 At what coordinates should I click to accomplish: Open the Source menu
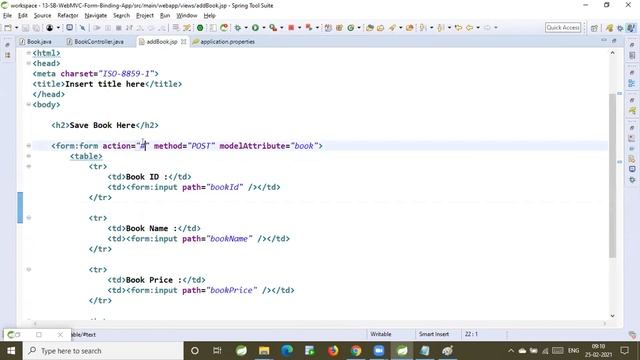pyautogui.click(x=42, y=16)
